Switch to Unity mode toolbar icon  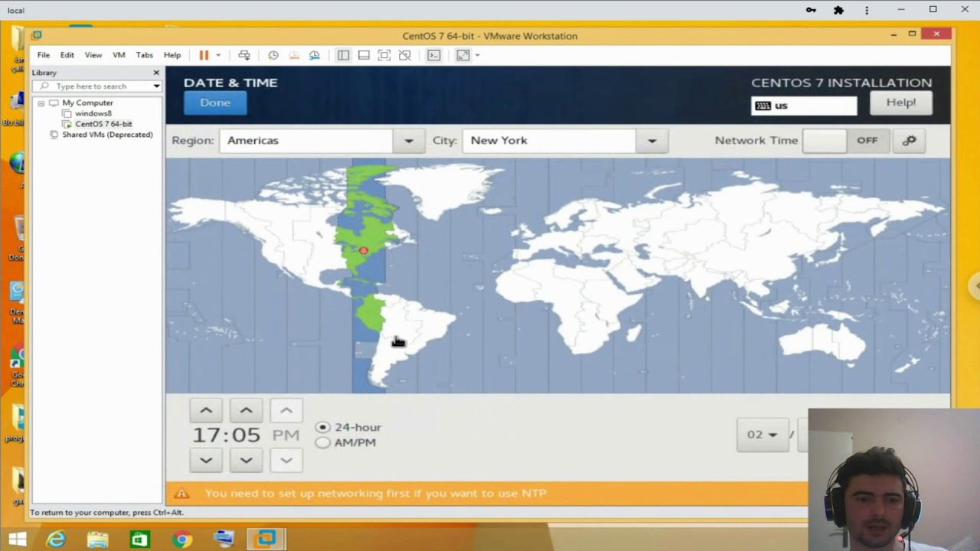click(x=405, y=55)
